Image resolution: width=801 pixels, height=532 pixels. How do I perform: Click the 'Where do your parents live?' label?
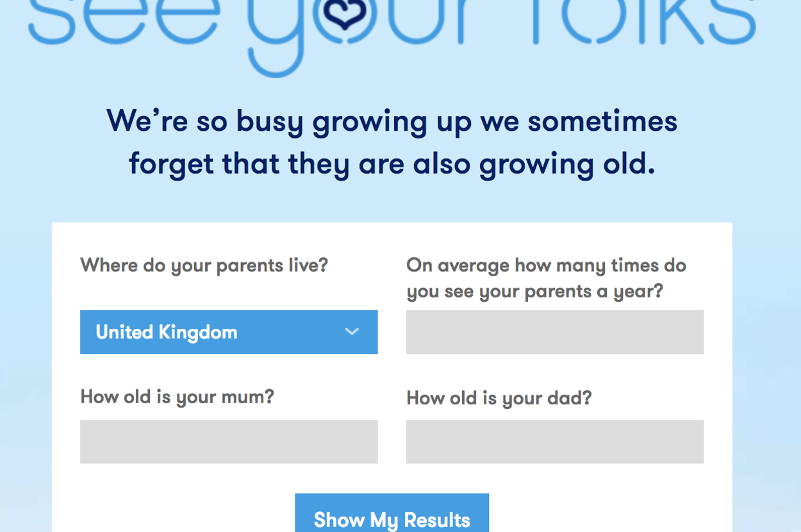(x=204, y=265)
